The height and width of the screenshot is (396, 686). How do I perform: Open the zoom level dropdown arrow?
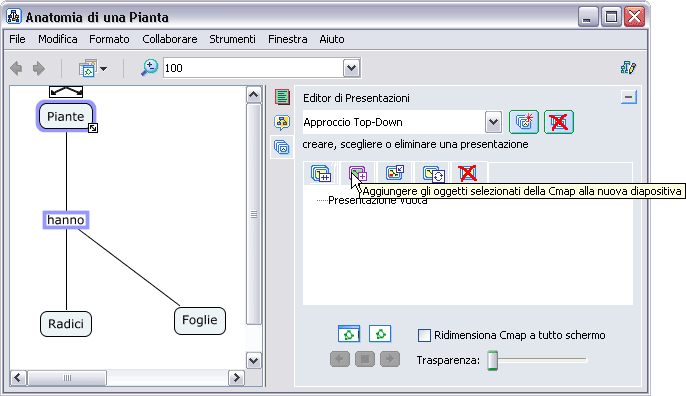(x=351, y=68)
